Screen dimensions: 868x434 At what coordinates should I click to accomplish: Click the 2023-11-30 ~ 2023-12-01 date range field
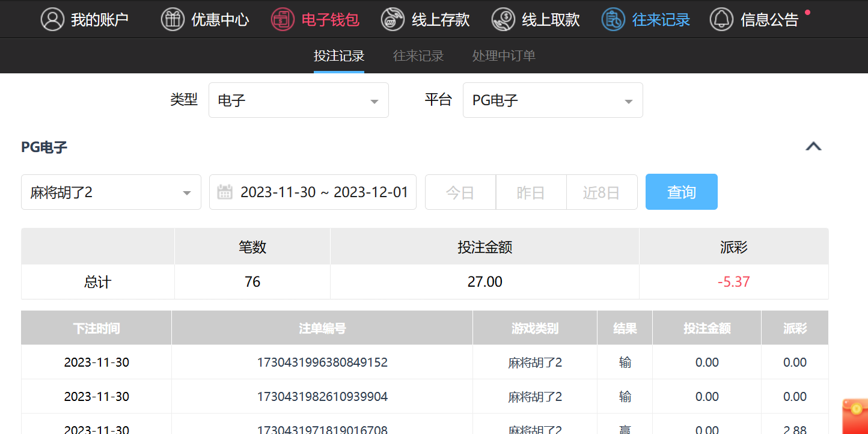(323, 192)
